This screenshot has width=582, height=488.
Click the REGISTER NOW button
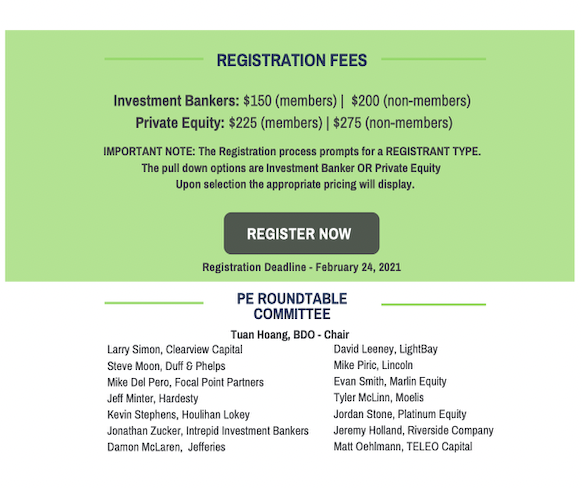tap(301, 233)
